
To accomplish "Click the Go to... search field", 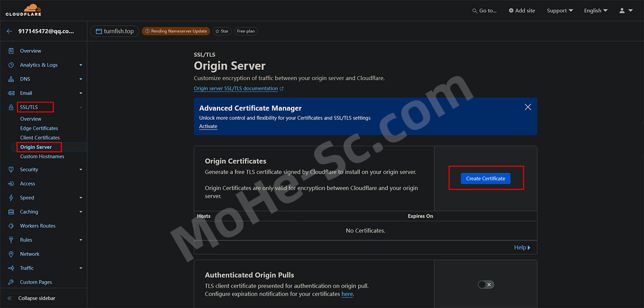I will click(x=484, y=11).
